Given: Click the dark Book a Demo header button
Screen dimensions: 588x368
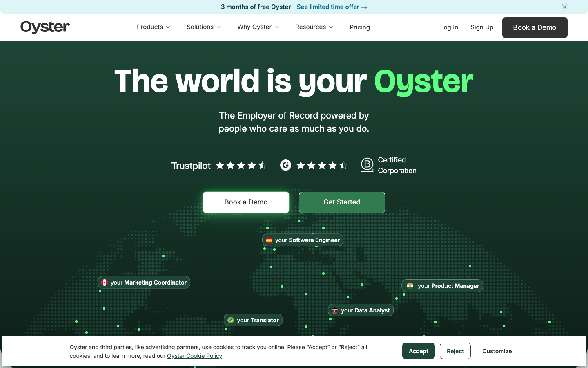Looking at the screenshot, I should coord(535,27).
